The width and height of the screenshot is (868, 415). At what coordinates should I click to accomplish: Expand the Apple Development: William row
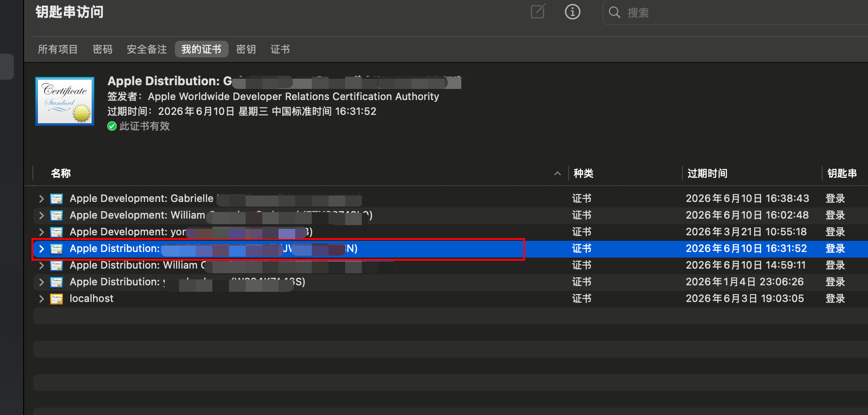click(41, 215)
